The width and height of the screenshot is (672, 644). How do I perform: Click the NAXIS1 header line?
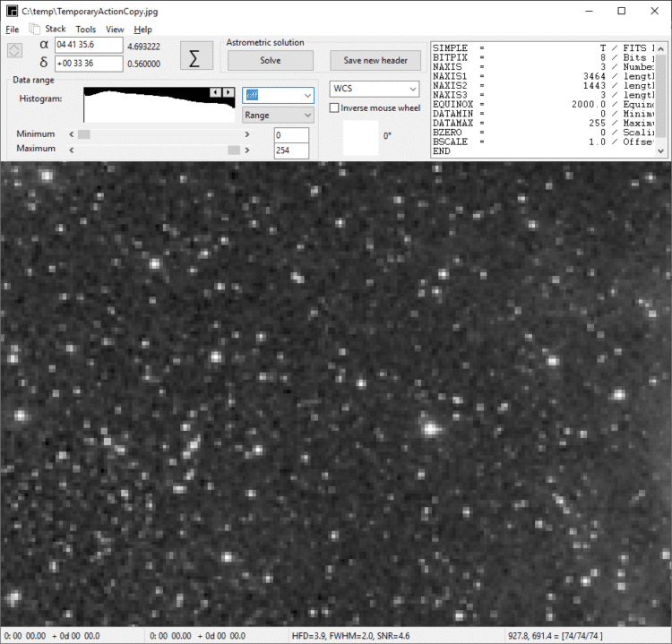coord(544,76)
